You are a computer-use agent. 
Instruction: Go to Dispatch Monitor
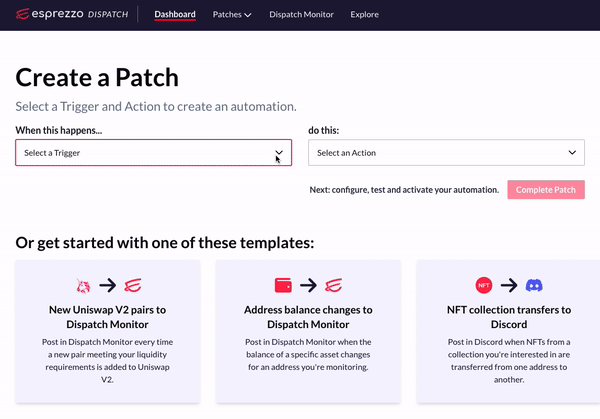coord(301,15)
